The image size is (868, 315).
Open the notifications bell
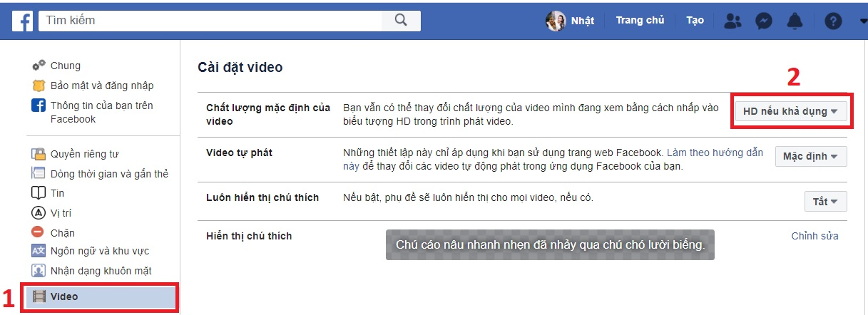pyautogui.click(x=795, y=21)
